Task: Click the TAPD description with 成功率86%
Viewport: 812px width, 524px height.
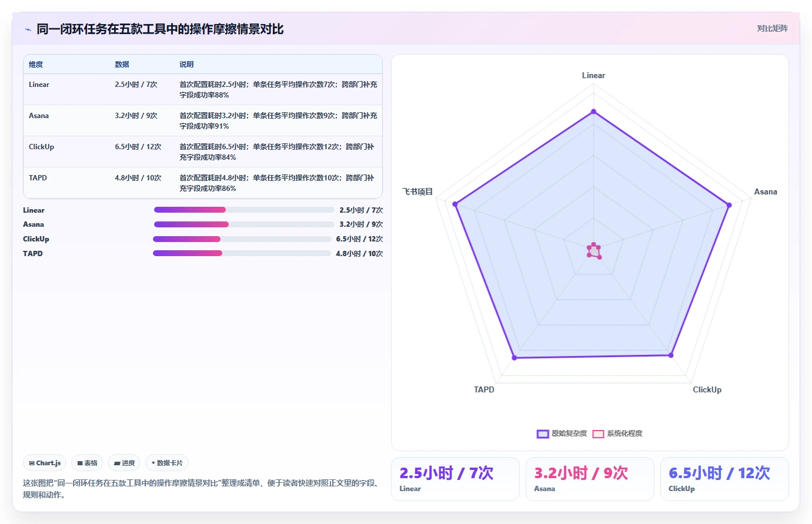Action: (277, 183)
